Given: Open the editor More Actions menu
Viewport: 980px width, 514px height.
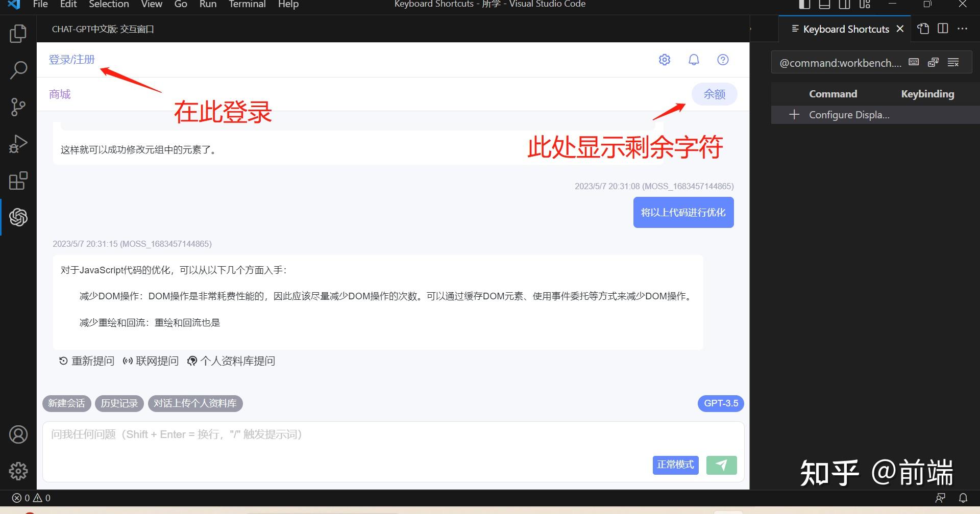Looking at the screenshot, I should tap(963, 29).
